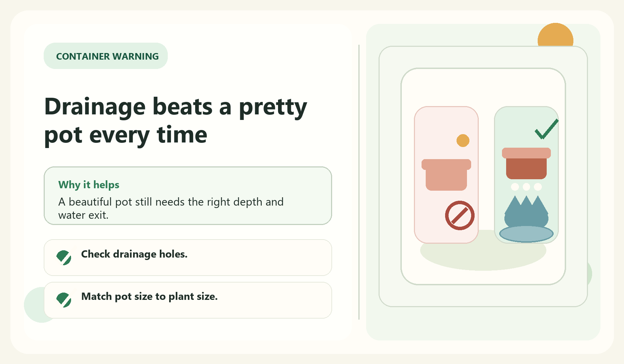Click the headline Drainage beats a pretty pot
This screenshot has width=624, height=364.
(176, 121)
